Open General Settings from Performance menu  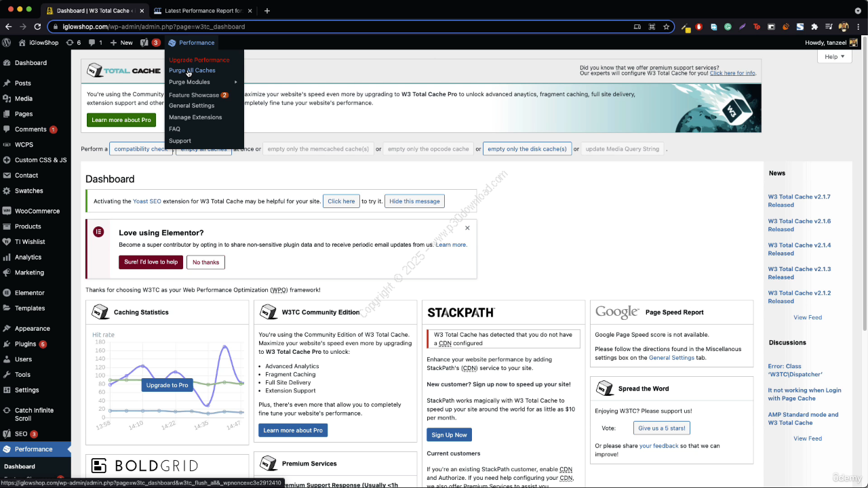coord(191,106)
